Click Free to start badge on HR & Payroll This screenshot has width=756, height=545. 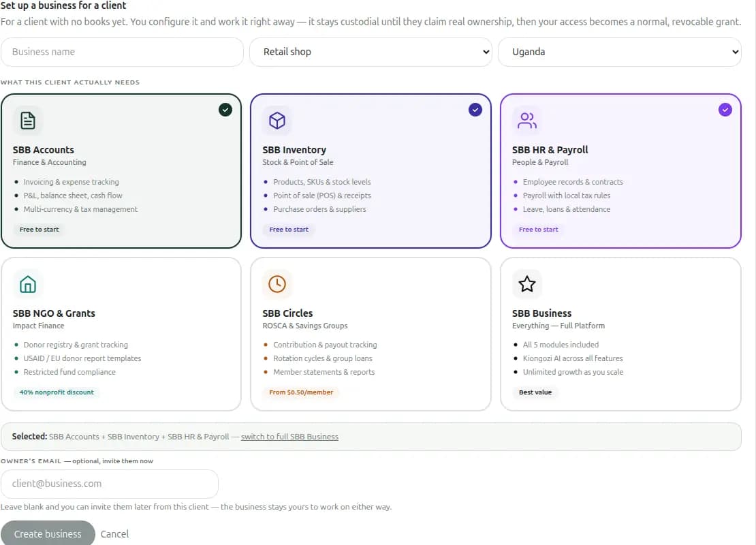click(x=539, y=230)
